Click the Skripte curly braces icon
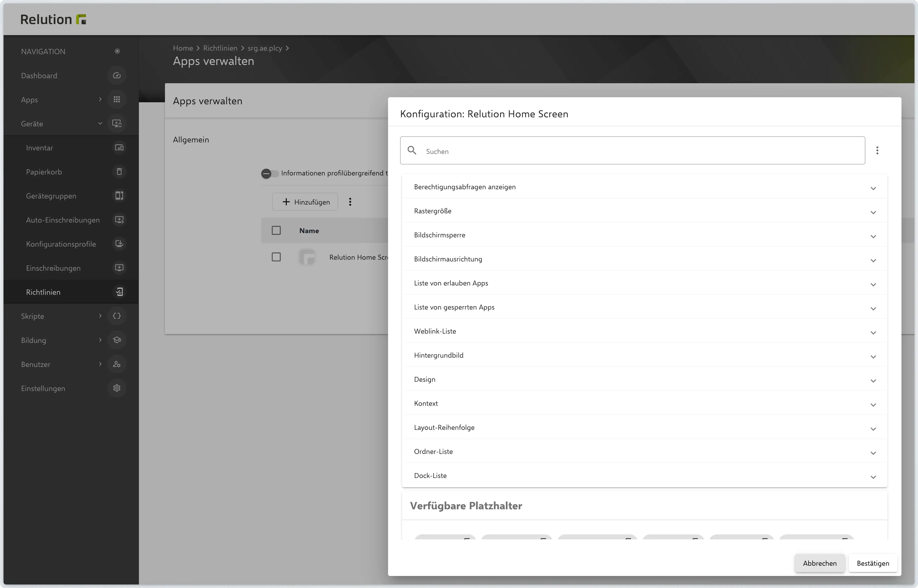The height and width of the screenshot is (588, 918). (x=117, y=316)
